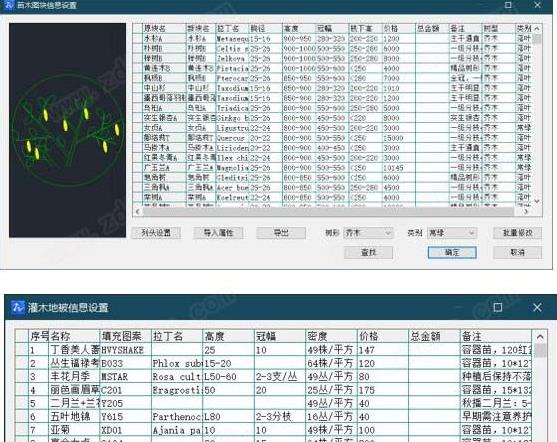Click the 导出 button
557x442 pixels.
[281, 233]
